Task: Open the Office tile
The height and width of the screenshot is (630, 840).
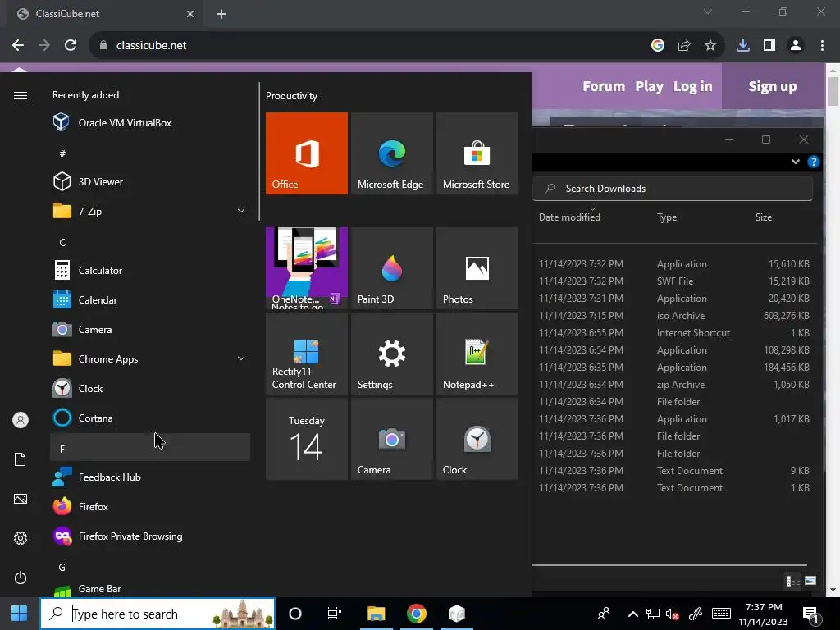Action: click(x=307, y=153)
